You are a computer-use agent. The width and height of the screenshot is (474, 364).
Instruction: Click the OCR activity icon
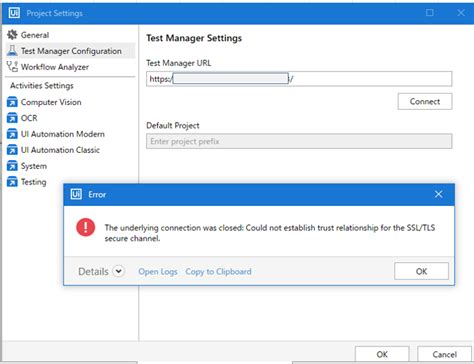(12, 118)
